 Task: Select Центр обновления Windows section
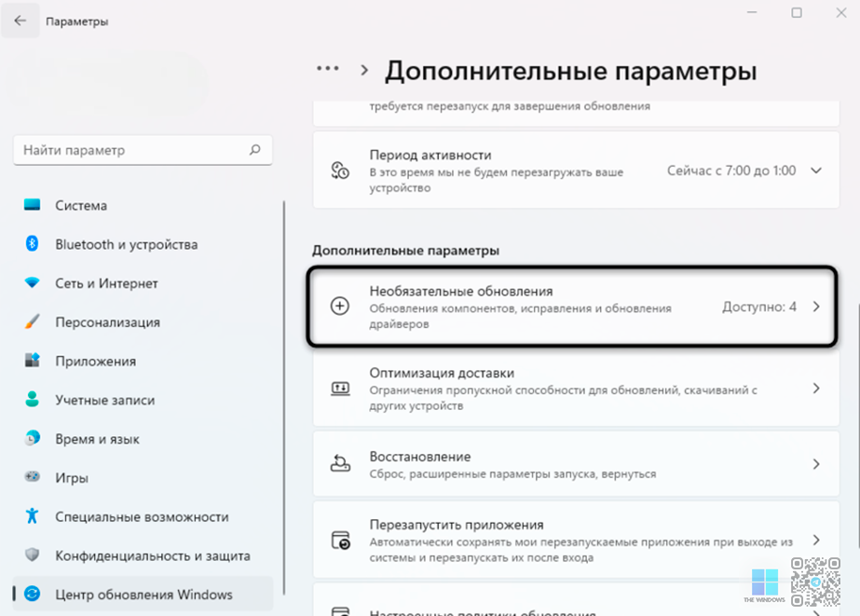143,594
